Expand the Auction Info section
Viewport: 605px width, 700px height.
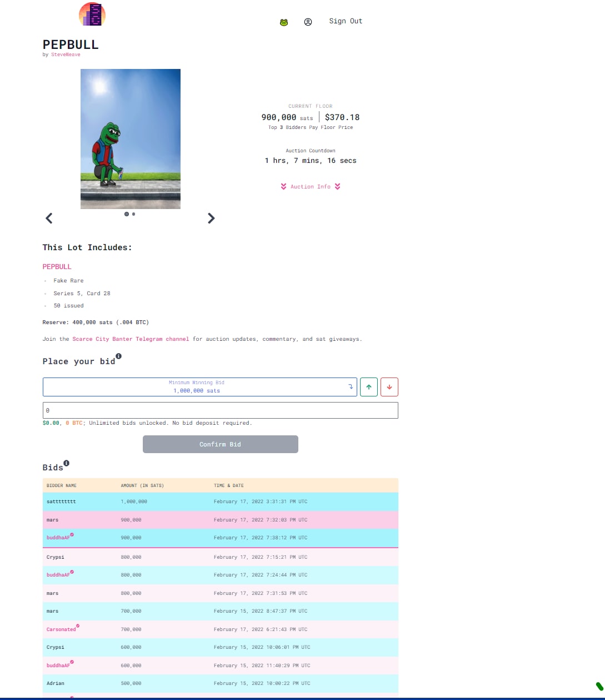point(311,187)
